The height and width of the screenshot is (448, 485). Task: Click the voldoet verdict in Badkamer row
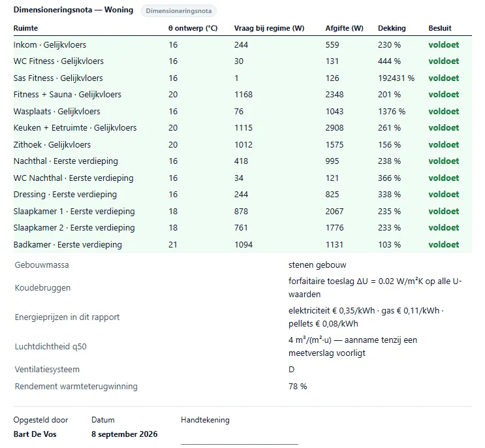(444, 245)
